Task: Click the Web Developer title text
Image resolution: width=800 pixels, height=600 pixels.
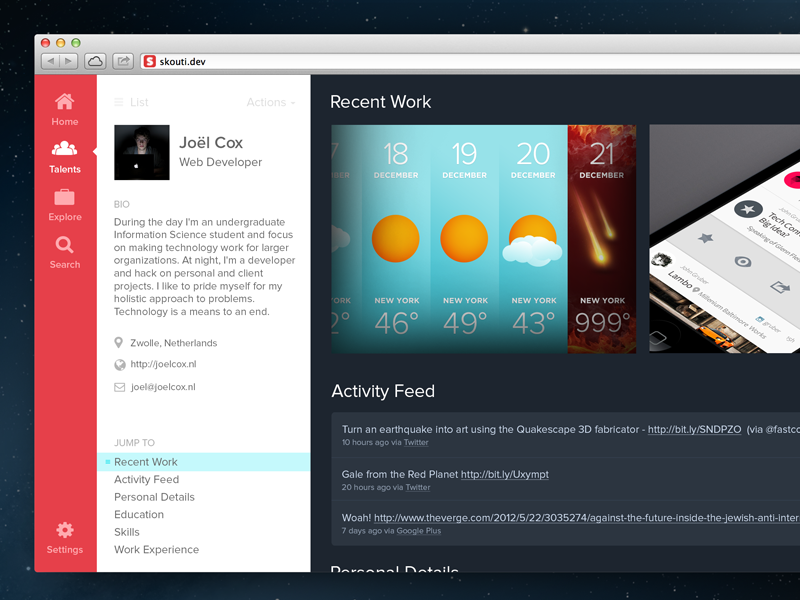Action: click(220, 162)
